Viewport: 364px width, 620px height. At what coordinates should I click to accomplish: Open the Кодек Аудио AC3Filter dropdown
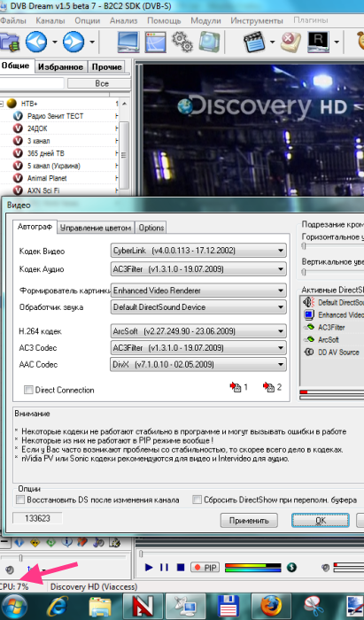click(x=198, y=269)
